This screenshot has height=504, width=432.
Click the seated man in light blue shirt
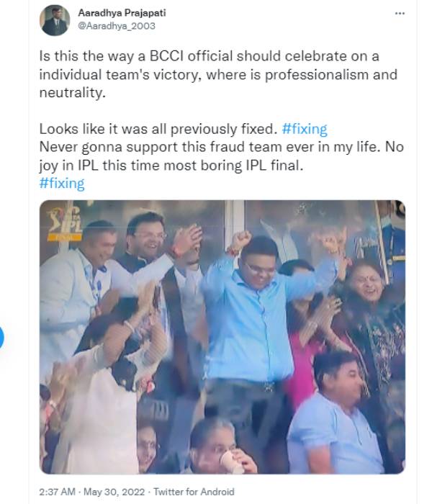[334, 415]
